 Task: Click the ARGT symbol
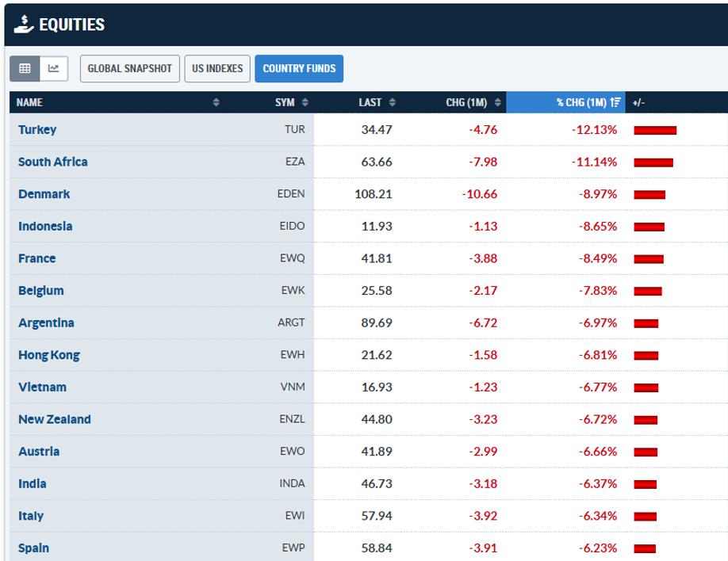(x=292, y=323)
